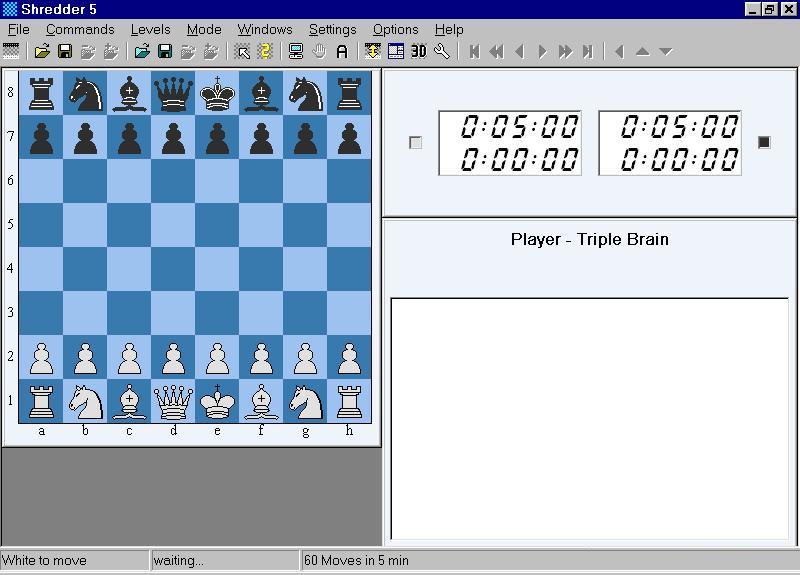The image size is (800, 575).
Task: Click the yellow double-arrow flip board icon
Action: pyautogui.click(x=372, y=51)
